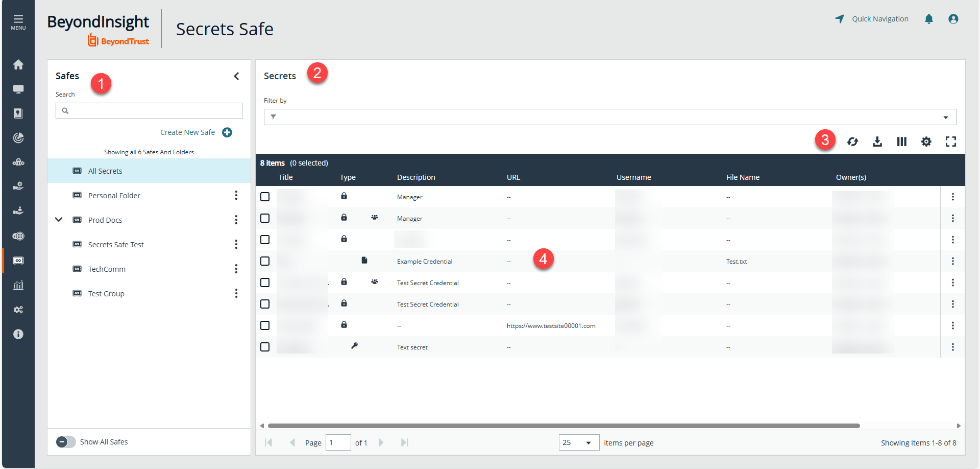The width and height of the screenshot is (980, 469).
Task: Open the Configuration gears sidebar icon
Action: (x=18, y=310)
